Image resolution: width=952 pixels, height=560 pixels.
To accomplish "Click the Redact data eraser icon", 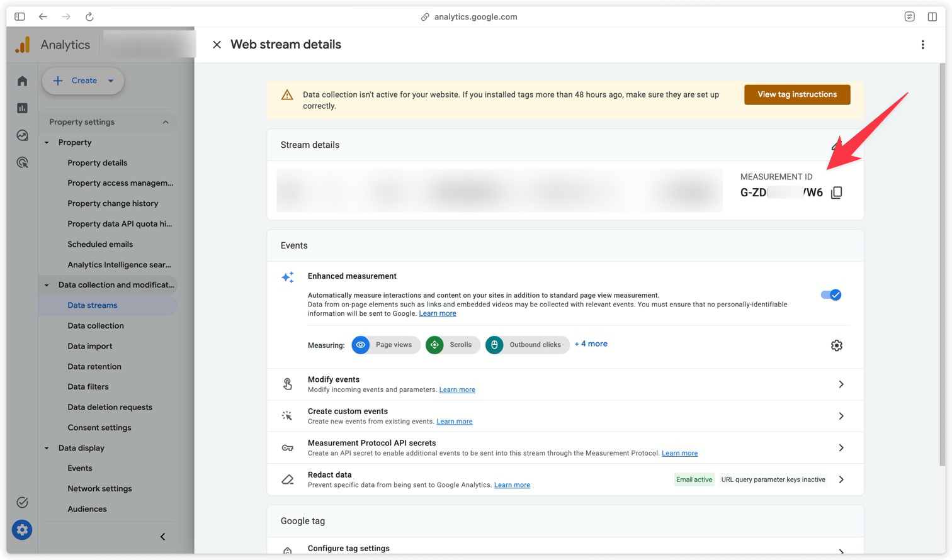I will tap(288, 479).
